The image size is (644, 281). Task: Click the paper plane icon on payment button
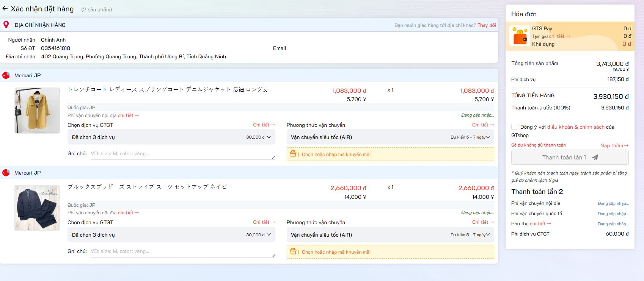[595, 158]
